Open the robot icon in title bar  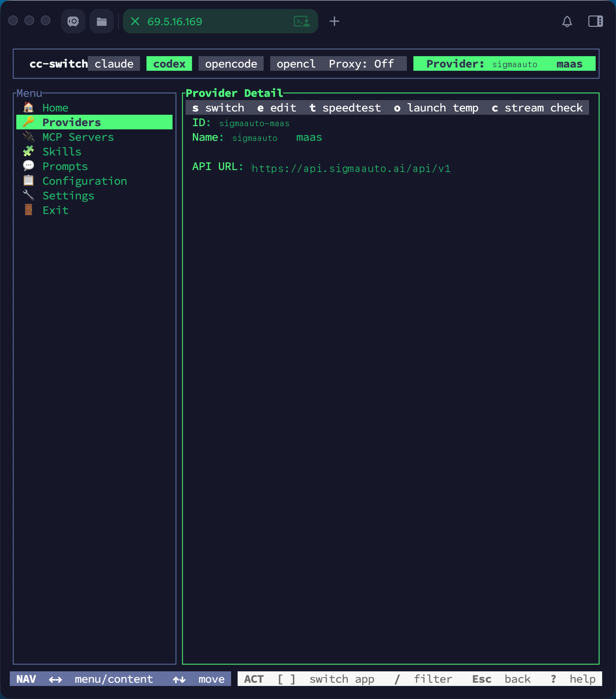[x=73, y=21]
